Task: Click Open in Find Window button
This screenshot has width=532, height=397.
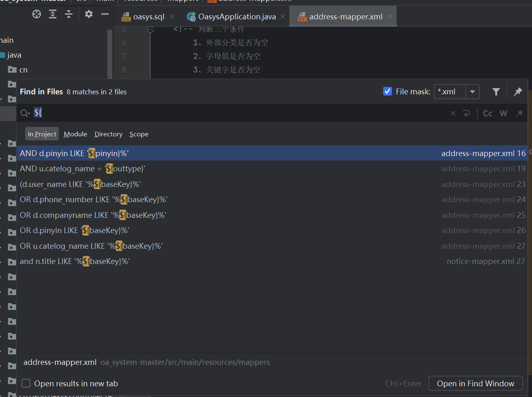Action: click(x=475, y=383)
